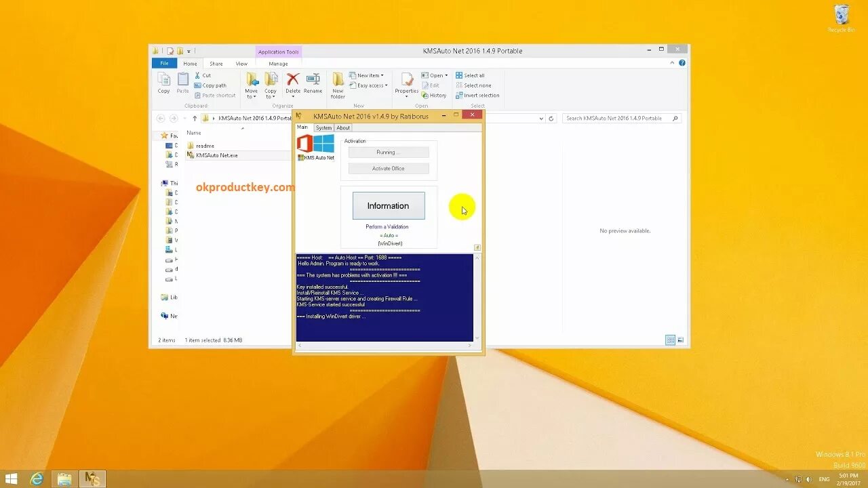Refresh the Explorer address bar
Image resolution: width=868 pixels, height=488 pixels.
551,118
